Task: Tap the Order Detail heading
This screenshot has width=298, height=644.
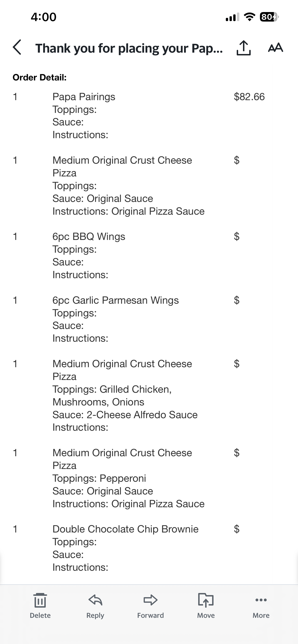Action: click(39, 77)
